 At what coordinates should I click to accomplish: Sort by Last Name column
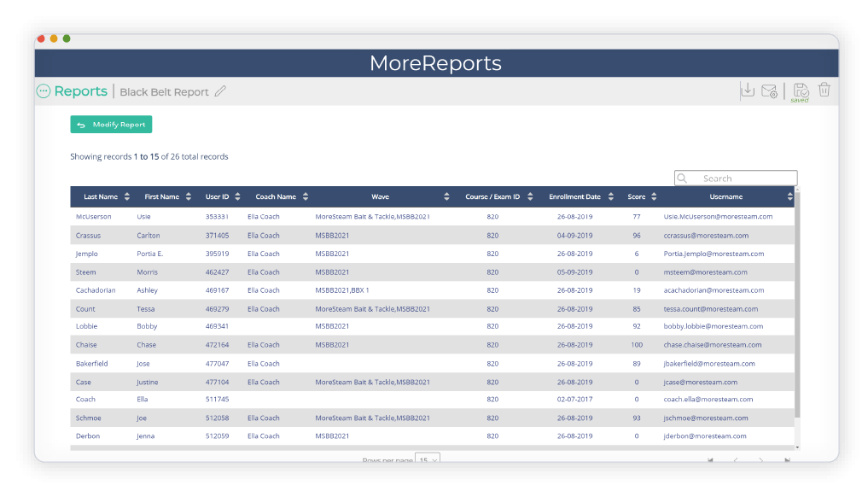coord(127,196)
